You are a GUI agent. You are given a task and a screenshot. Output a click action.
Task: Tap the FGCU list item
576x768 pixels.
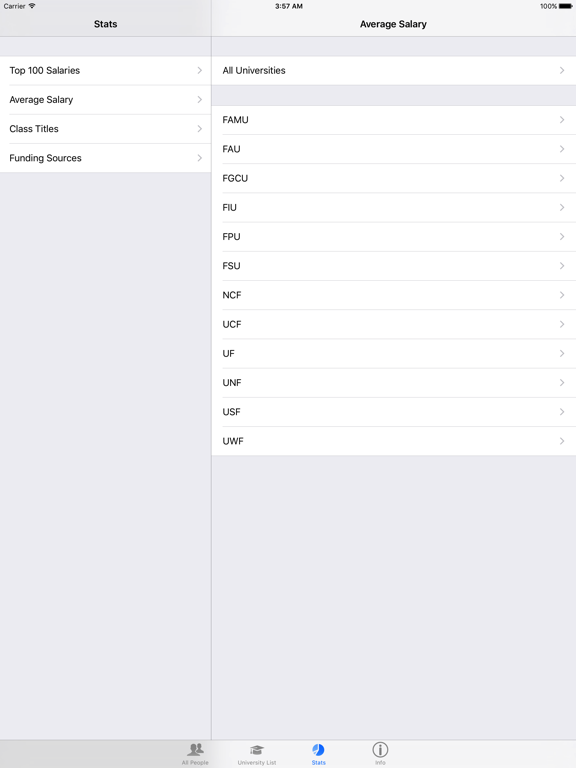tap(394, 178)
